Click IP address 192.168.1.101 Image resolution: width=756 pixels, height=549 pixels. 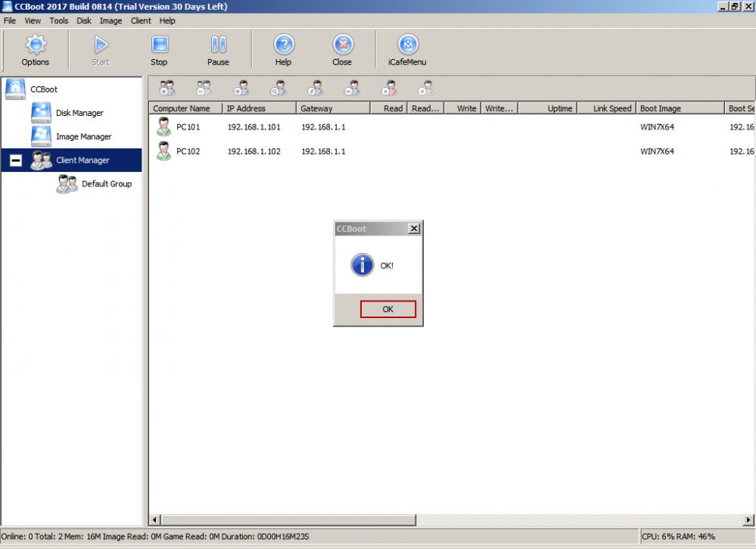[x=254, y=127]
